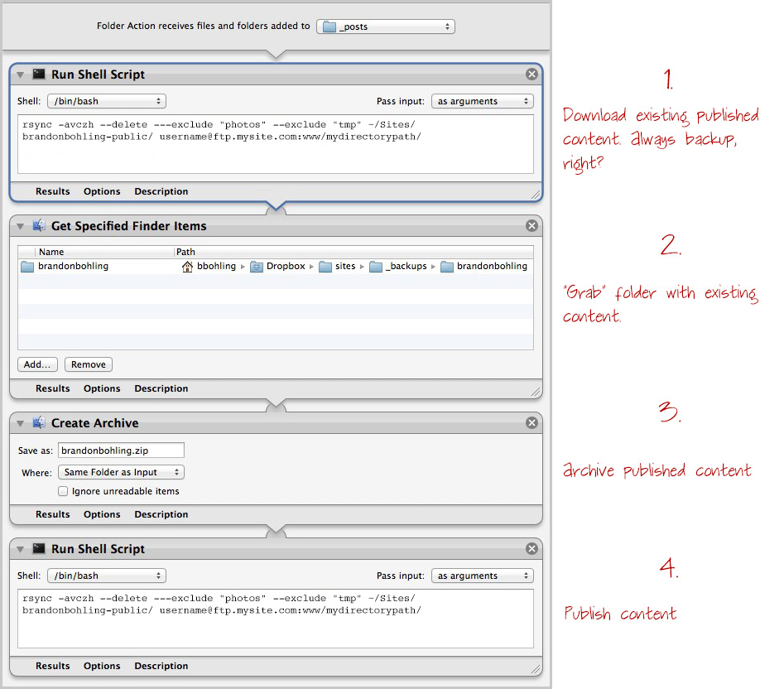View Results of Get Specified Finder Items
This screenshot has height=689, width=784.
point(52,388)
